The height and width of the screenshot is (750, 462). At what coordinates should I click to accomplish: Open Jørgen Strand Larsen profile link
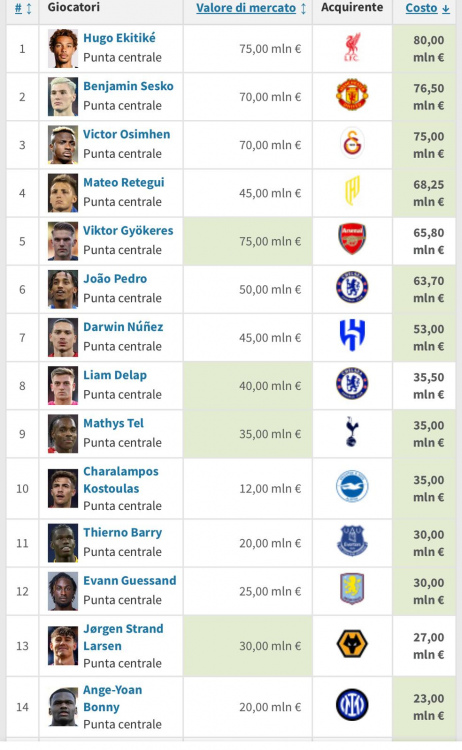tap(123, 637)
